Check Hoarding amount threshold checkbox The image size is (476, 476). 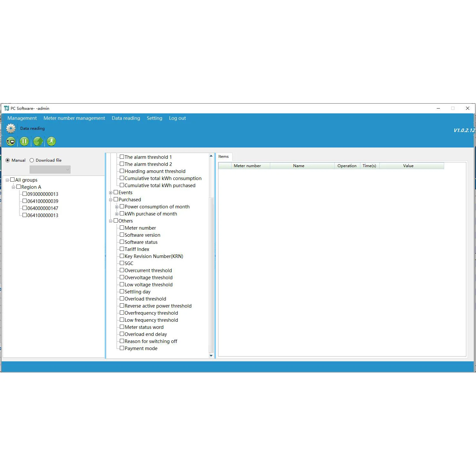click(122, 171)
